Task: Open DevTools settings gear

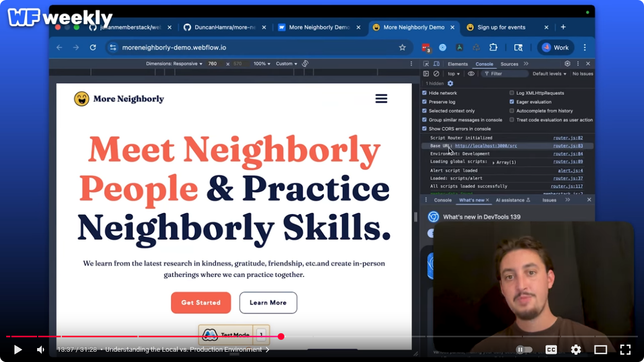Action: point(567,64)
